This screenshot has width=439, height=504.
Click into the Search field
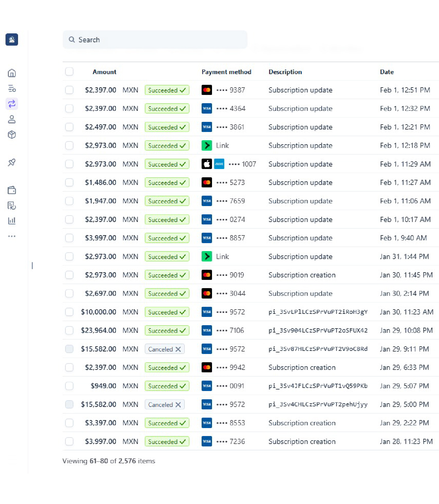(x=155, y=39)
